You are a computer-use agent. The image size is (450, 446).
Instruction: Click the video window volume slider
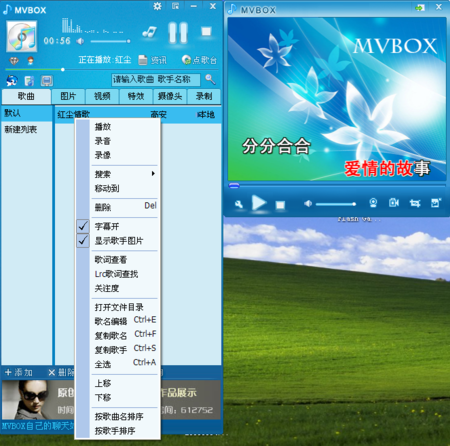[336, 204]
